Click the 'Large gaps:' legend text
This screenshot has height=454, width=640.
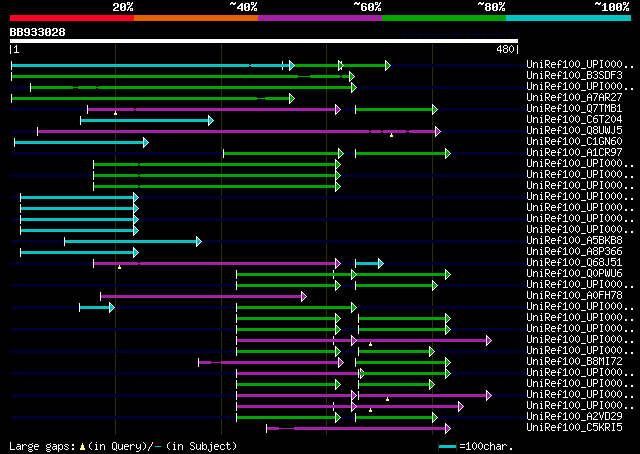point(42,446)
